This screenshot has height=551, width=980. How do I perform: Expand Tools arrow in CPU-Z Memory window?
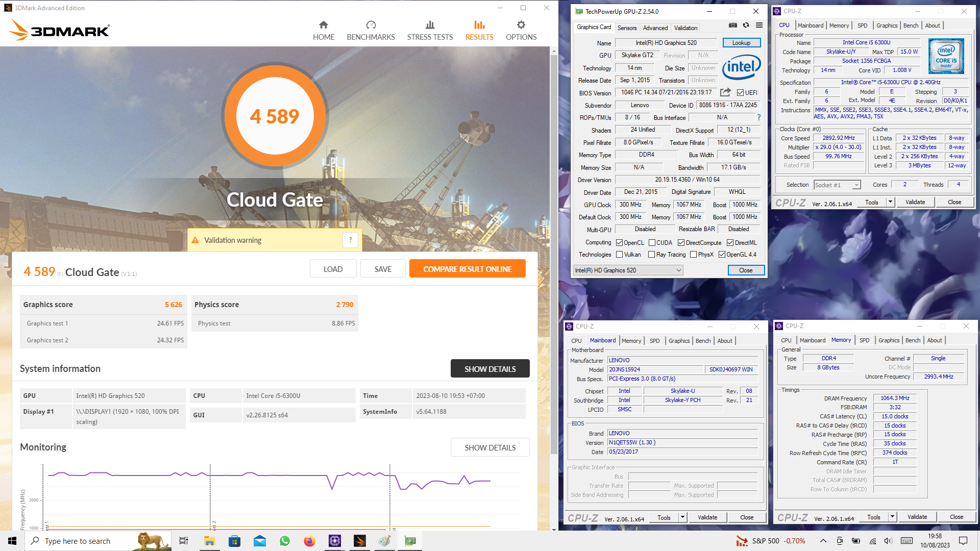click(892, 517)
